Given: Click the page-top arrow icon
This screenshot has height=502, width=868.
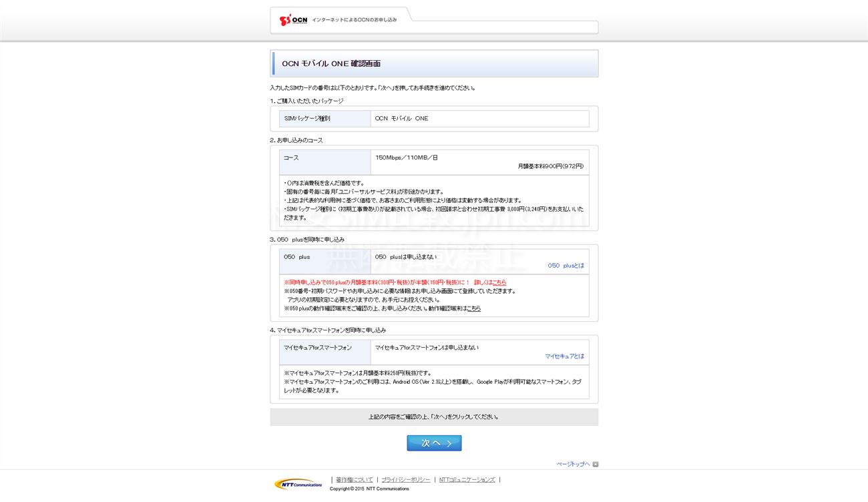Looking at the screenshot, I should coord(596,465).
